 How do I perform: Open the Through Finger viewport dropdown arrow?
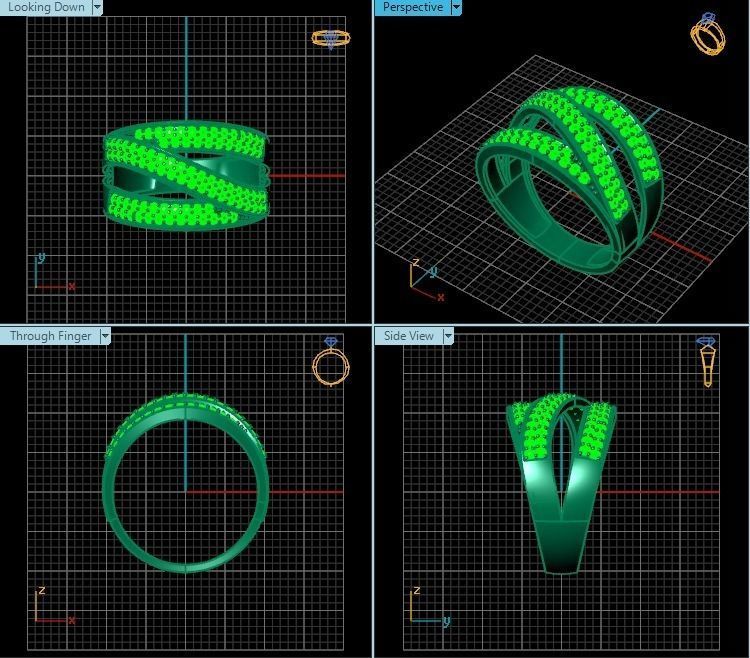click(x=105, y=336)
